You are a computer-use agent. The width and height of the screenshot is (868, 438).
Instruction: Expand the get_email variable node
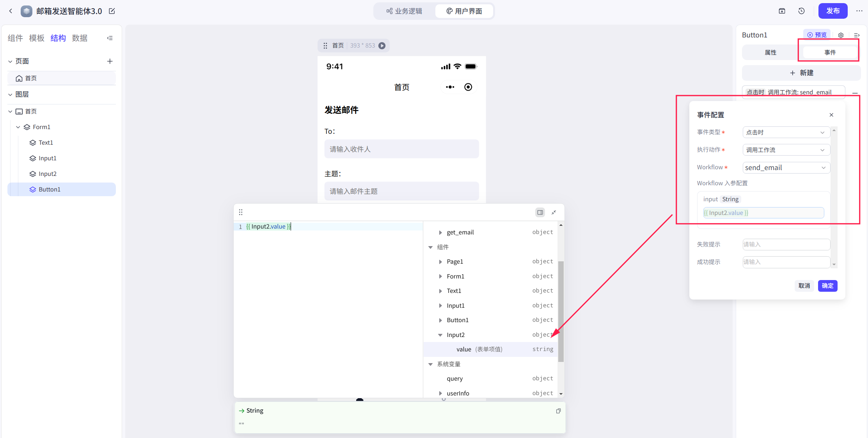click(x=440, y=232)
